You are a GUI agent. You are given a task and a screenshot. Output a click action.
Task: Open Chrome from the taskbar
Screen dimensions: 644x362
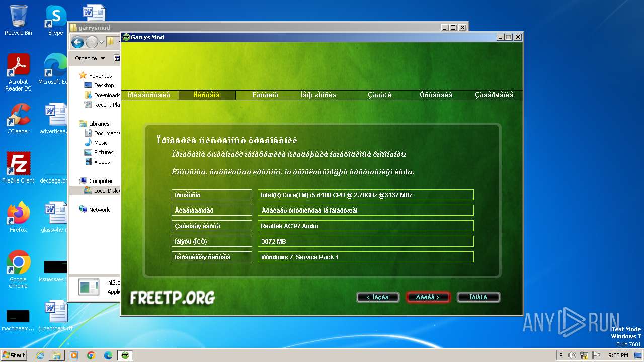tap(91, 355)
